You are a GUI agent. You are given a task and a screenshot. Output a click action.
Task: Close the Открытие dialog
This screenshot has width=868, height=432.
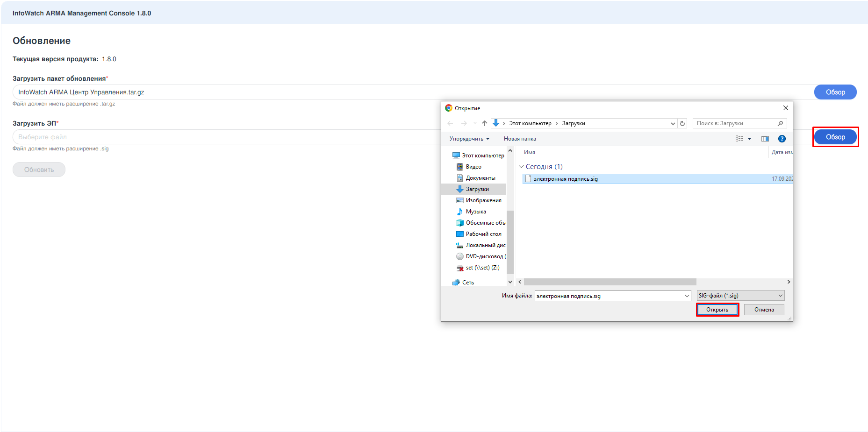pyautogui.click(x=786, y=108)
